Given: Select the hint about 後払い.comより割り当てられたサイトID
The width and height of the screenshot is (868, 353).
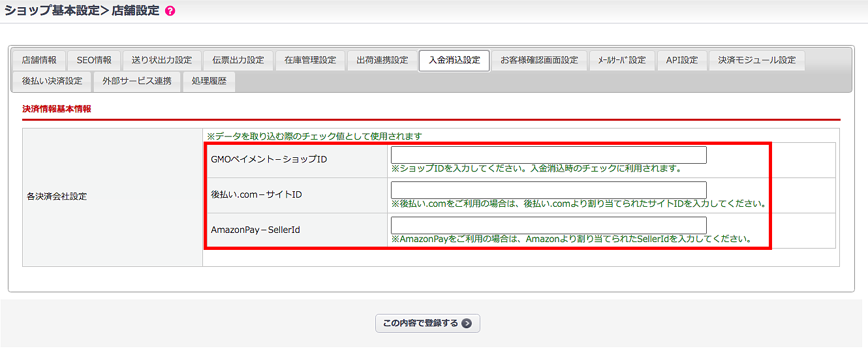Looking at the screenshot, I should [x=578, y=204].
